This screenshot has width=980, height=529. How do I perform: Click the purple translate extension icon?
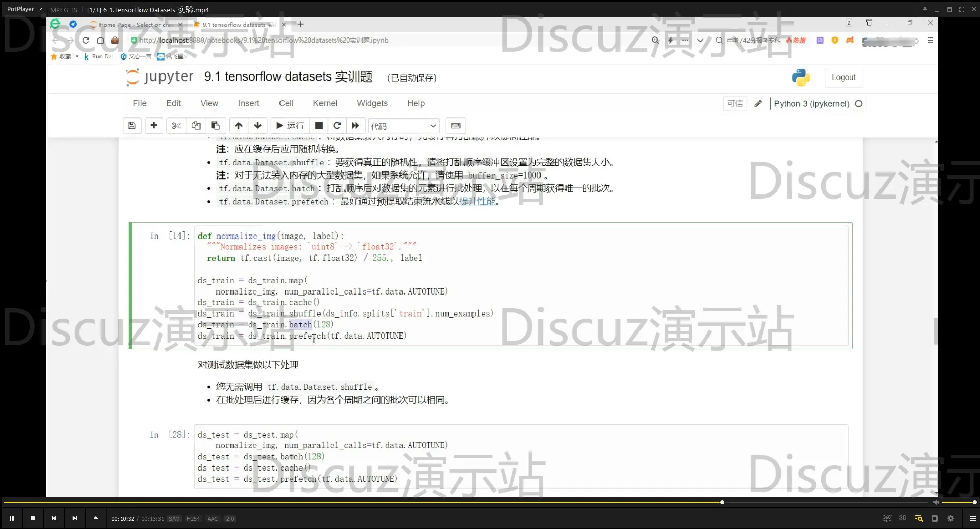pyautogui.click(x=820, y=40)
